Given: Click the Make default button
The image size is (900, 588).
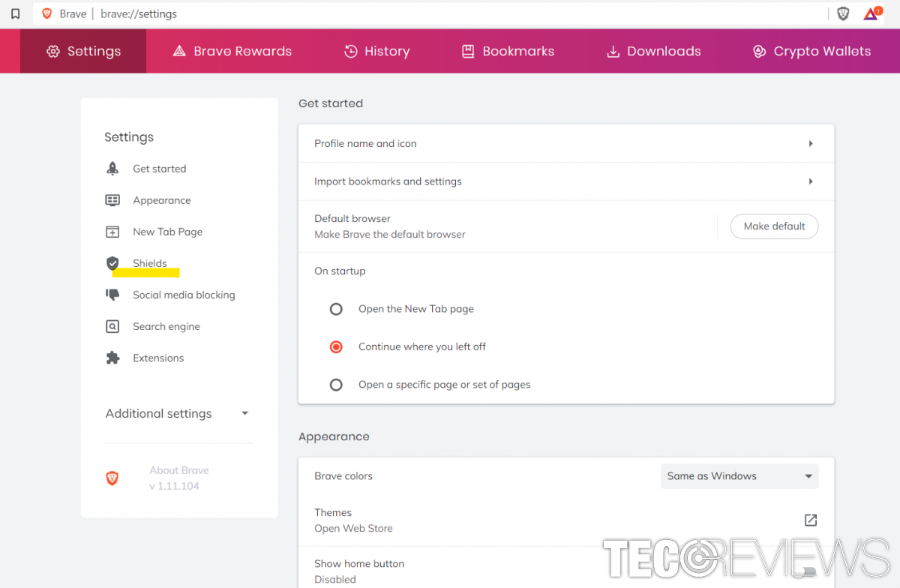Looking at the screenshot, I should [774, 226].
